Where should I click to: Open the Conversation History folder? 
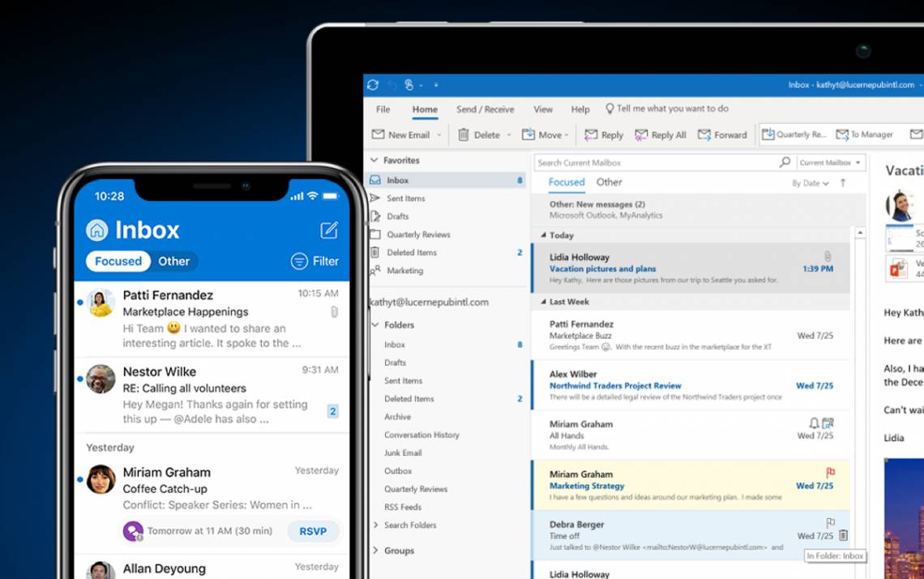coord(421,435)
